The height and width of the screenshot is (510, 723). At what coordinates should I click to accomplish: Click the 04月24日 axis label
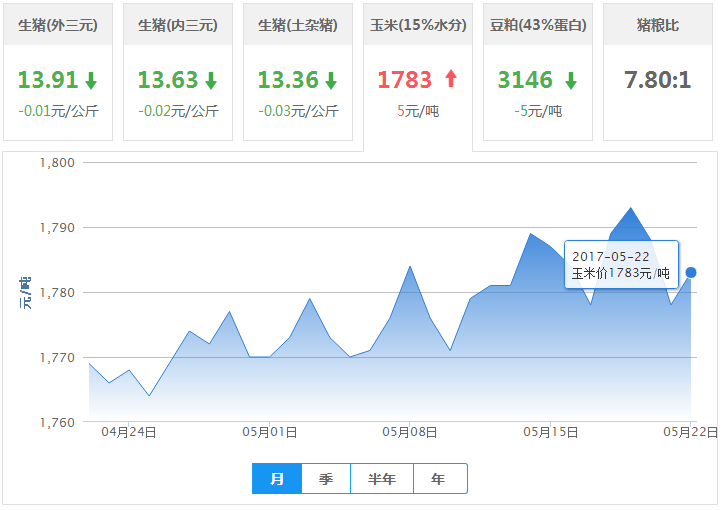129,432
